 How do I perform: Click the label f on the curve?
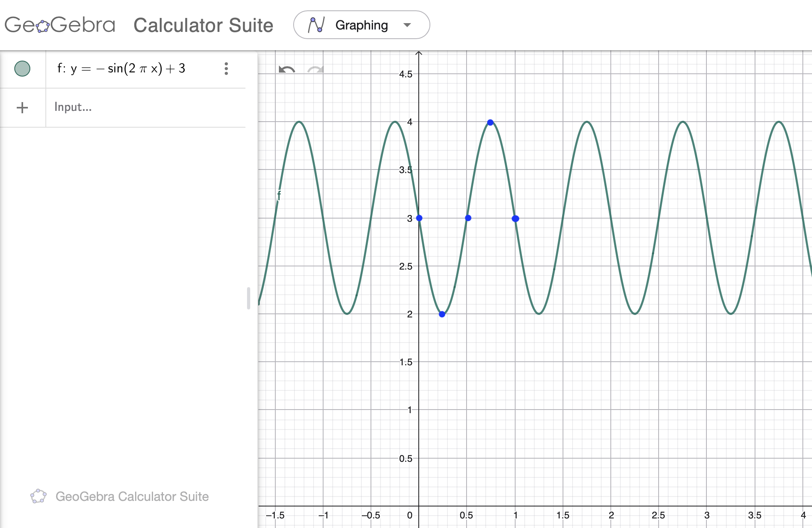pyautogui.click(x=279, y=195)
